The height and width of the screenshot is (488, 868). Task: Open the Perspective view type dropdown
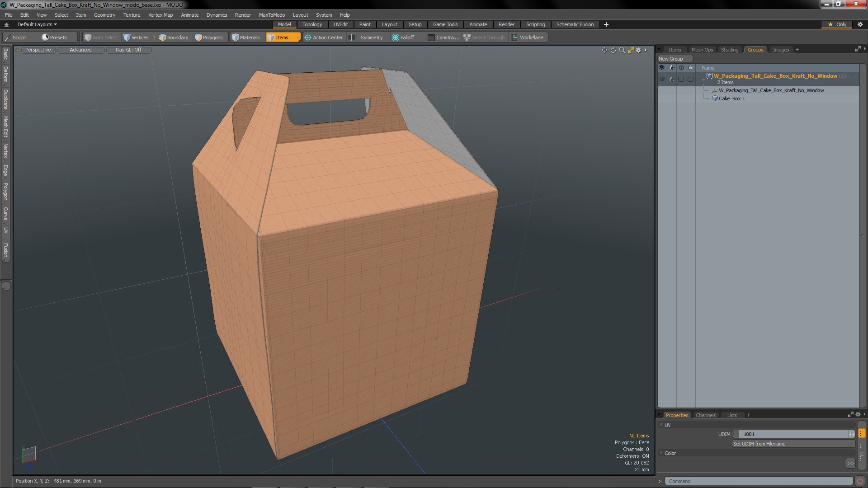tap(38, 50)
